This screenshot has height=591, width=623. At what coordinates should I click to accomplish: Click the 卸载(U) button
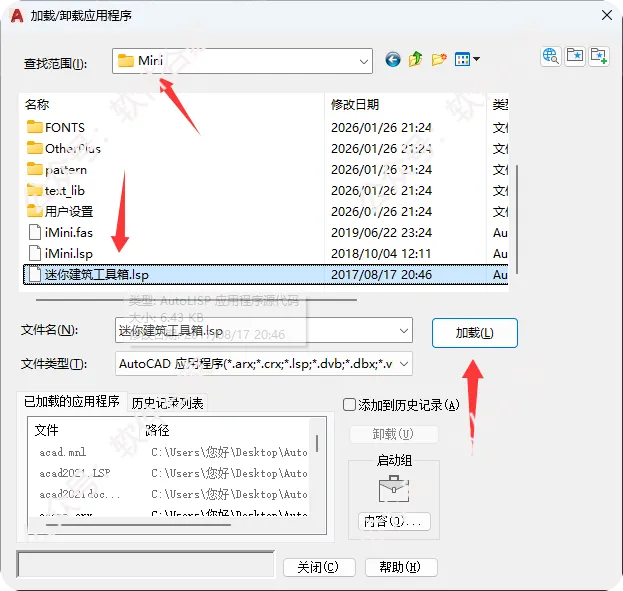tap(393, 434)
